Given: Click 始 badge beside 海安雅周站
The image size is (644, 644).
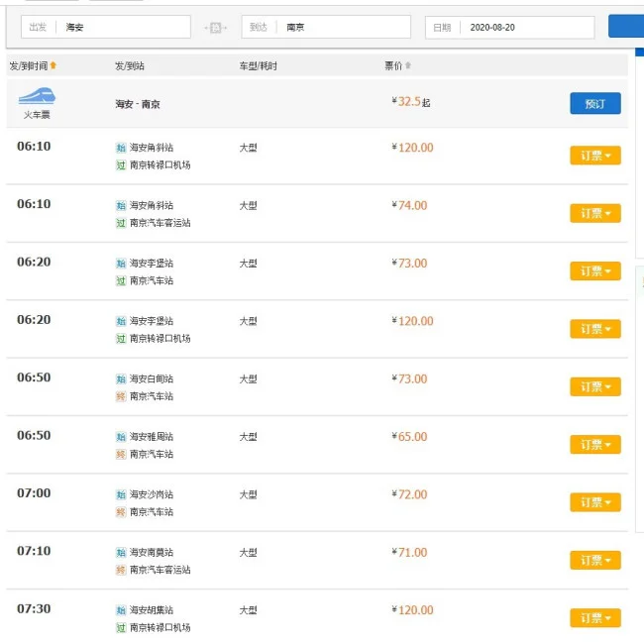Looking at the screenshot, I should [121, 437].
